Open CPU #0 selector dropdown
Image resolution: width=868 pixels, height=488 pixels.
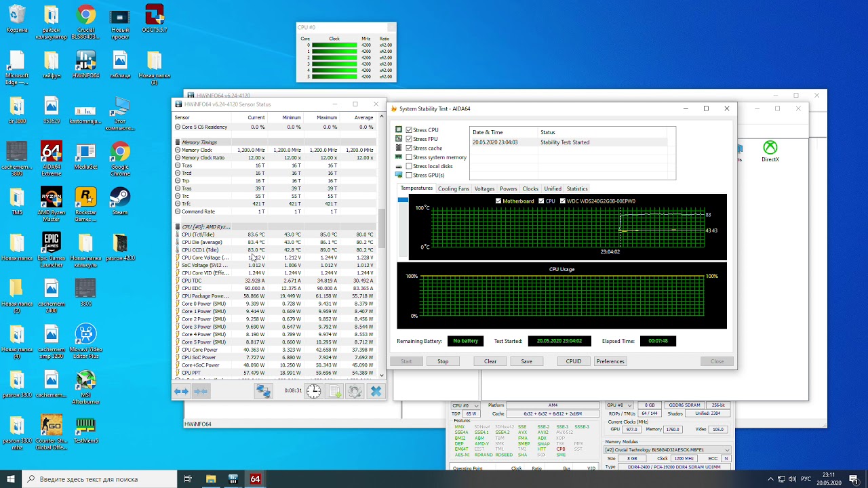click(466, 405)
